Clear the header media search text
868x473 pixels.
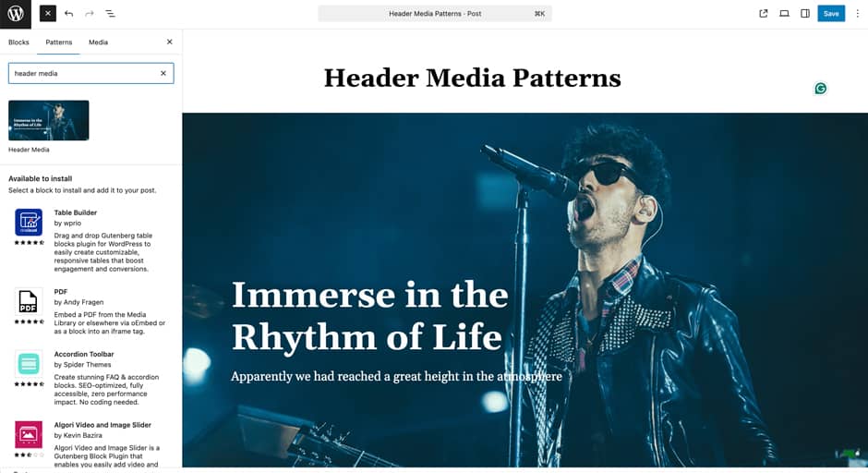click(x=163, y=73)
